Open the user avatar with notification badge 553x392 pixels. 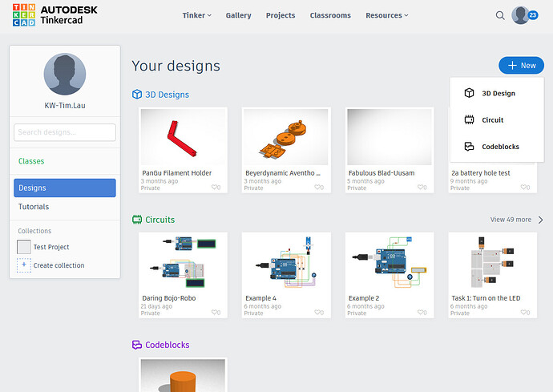[524, 15]
